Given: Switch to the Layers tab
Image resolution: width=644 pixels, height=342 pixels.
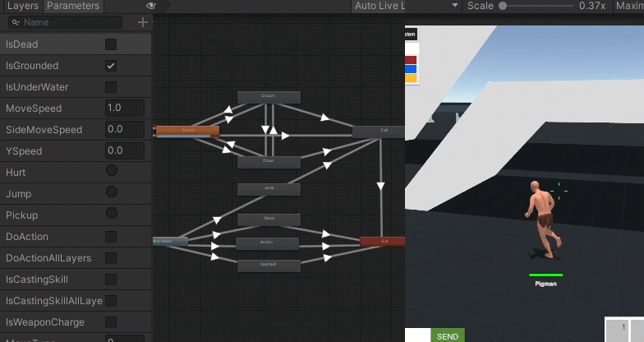Looking at the screenshot, I should click(23, 6).
